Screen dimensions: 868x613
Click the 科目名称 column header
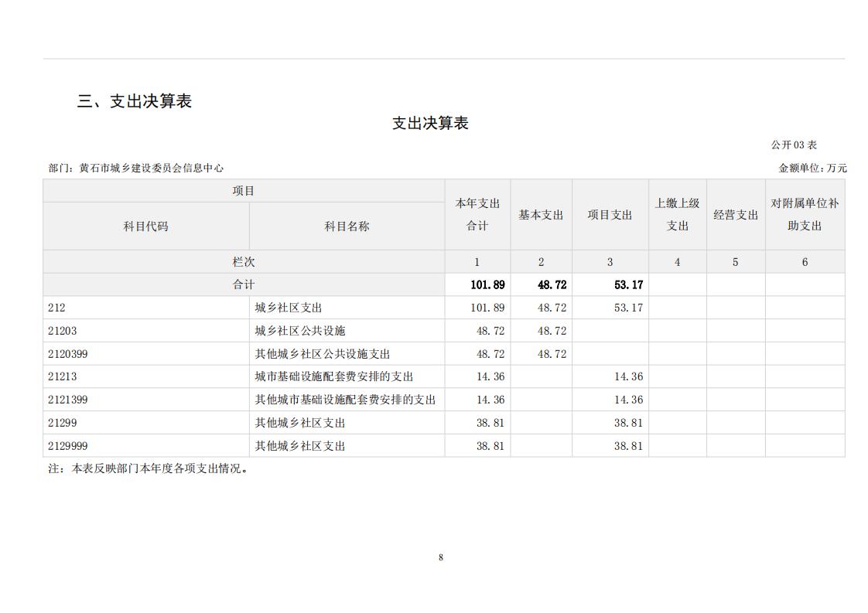347,226
